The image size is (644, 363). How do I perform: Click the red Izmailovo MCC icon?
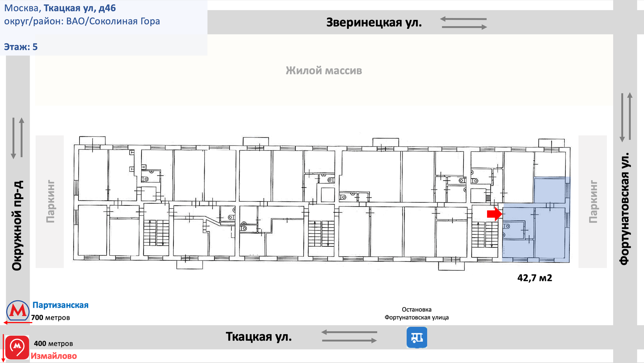click(17, 347)
